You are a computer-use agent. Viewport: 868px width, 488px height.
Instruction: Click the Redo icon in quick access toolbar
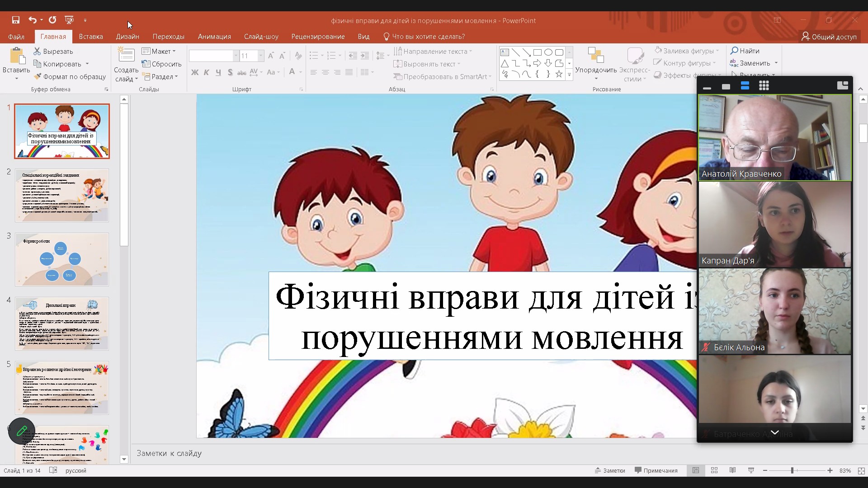(x=52, y=20)
